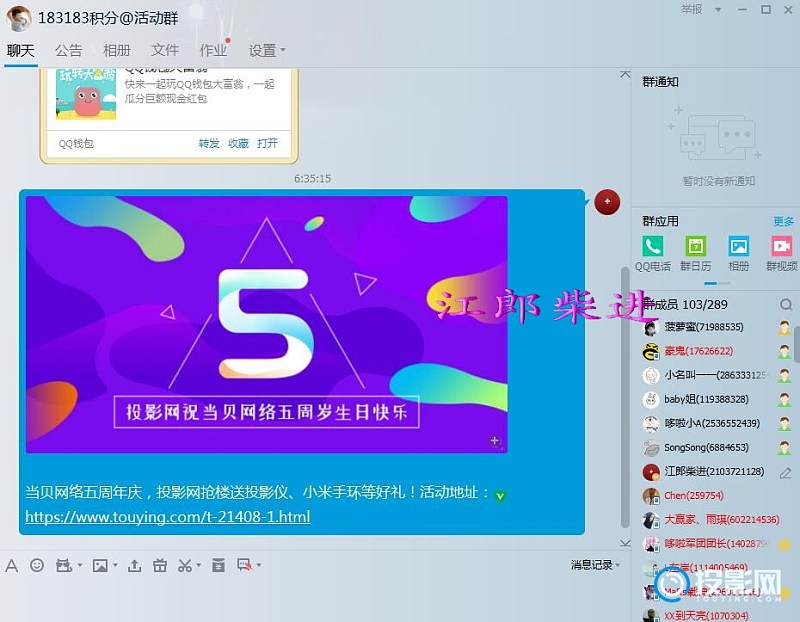Viewport: 800px width, 622px height.
Task: Expand the 消息记录 message history dropdown
Action: (595, 565)
